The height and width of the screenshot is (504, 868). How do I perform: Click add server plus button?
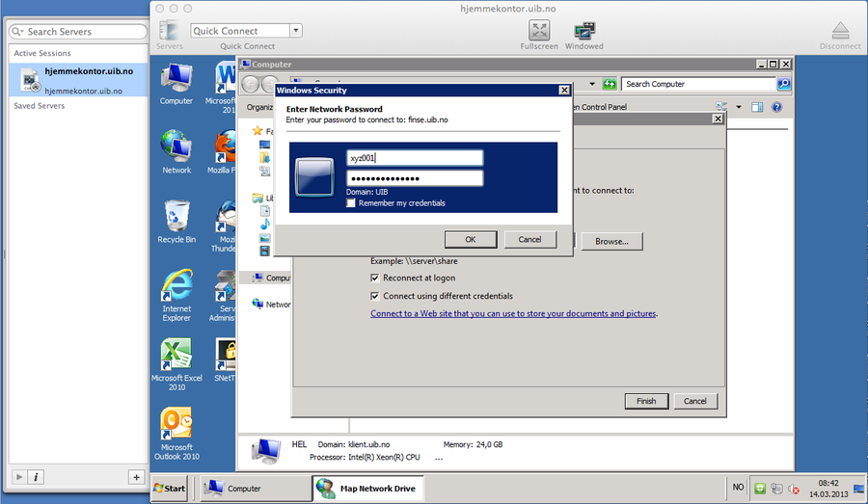136,477
